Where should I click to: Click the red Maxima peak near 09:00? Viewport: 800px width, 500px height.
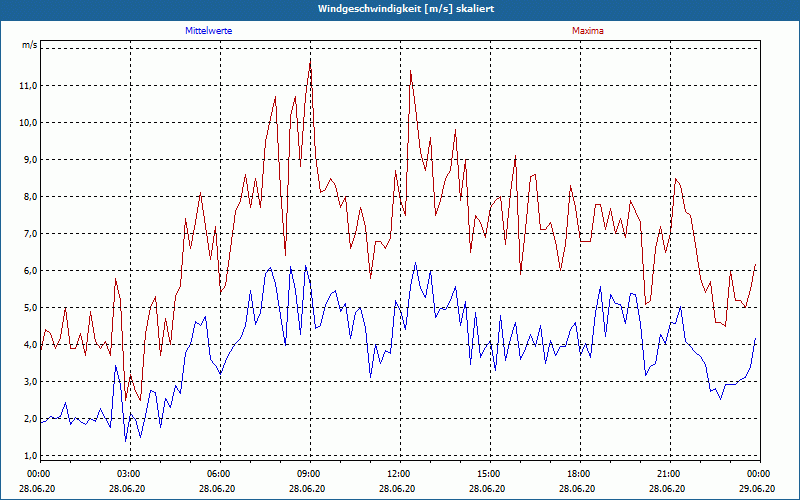coord(310,63)
